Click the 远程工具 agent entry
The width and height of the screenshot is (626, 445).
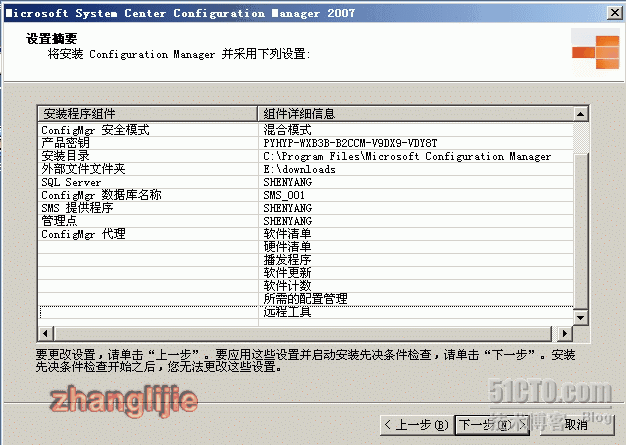pyautogui.click(x=287, y=312)
